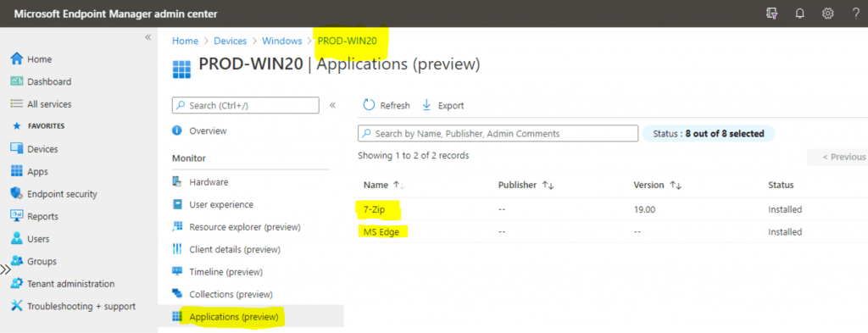Click Installed status of 7-Zip
This screenshot has width=868, height=333.
[785, 209]
